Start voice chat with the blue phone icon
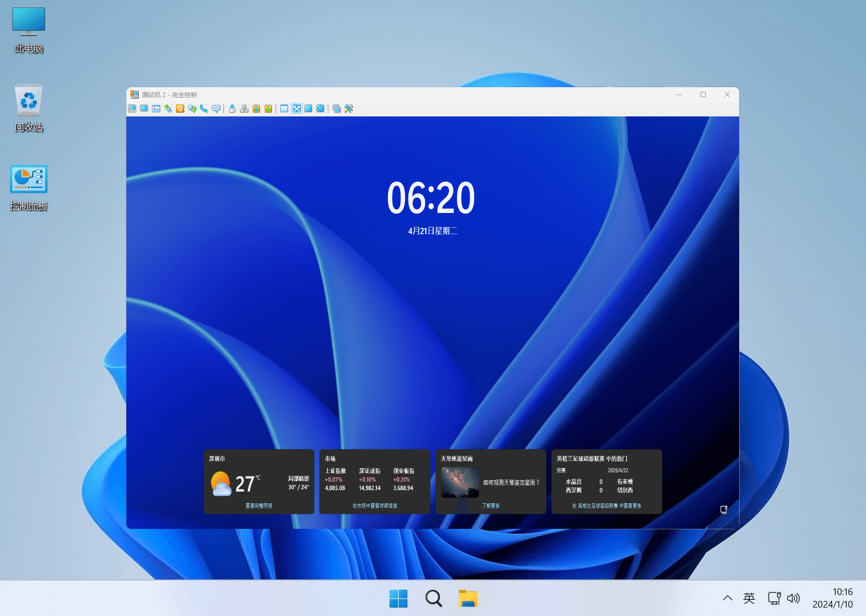The height and width of the screenshot is (616, 866). pyautogui.click(x=204, y=109)
